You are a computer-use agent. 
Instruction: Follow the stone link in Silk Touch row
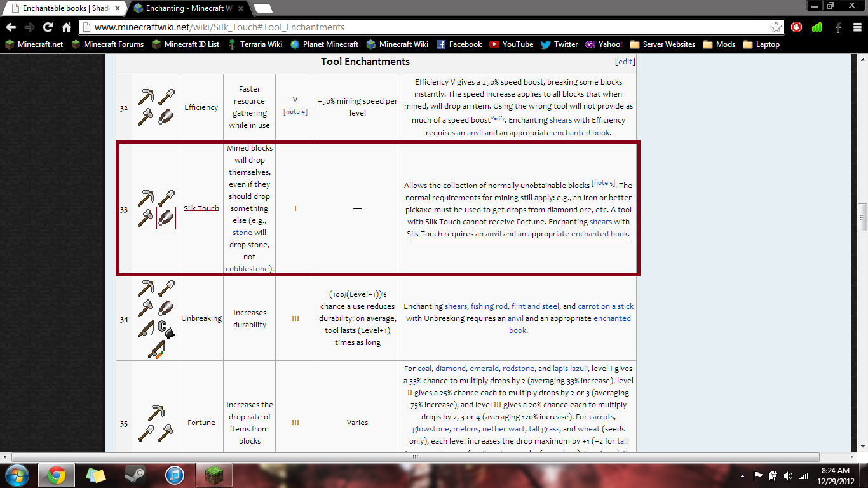(x=242, y=233)
